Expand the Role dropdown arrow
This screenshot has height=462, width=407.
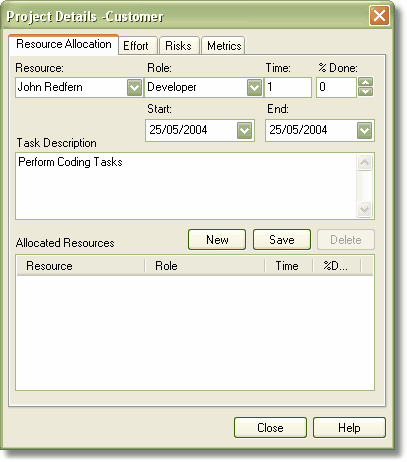[x=254, y=88]
